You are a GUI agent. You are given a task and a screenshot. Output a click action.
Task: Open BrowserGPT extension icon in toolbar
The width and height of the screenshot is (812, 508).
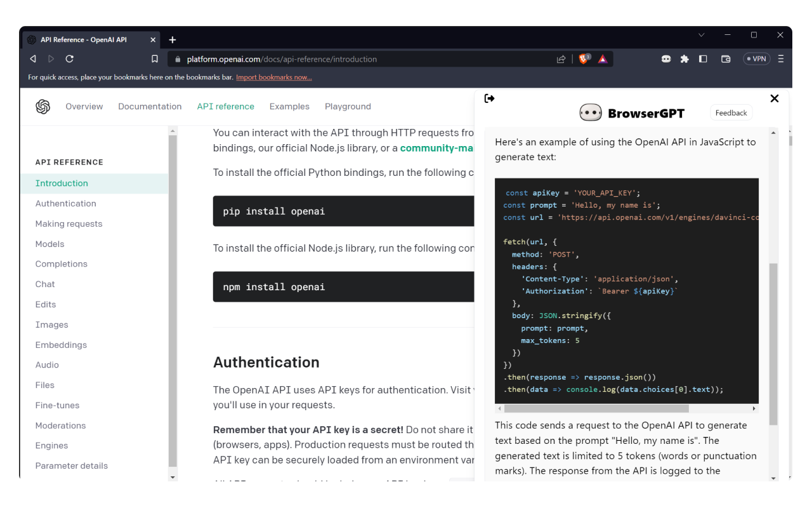click(x=666, y=59)
